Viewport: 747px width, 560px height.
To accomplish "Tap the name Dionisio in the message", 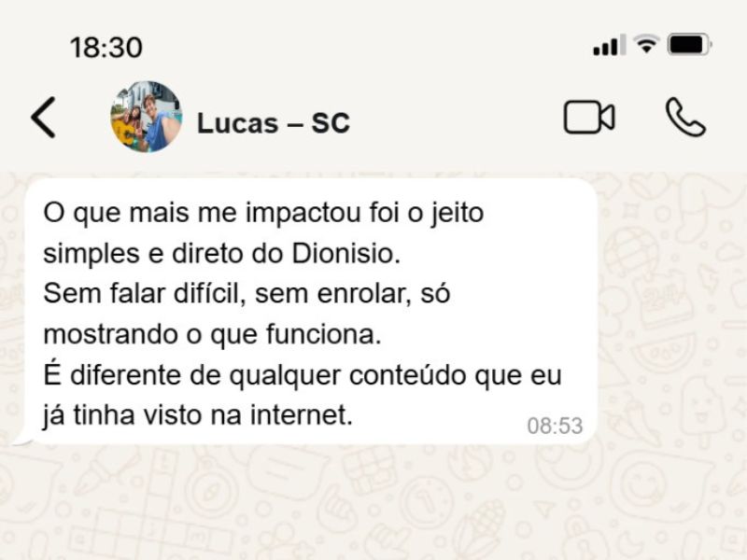I will (x=345, y=253).
